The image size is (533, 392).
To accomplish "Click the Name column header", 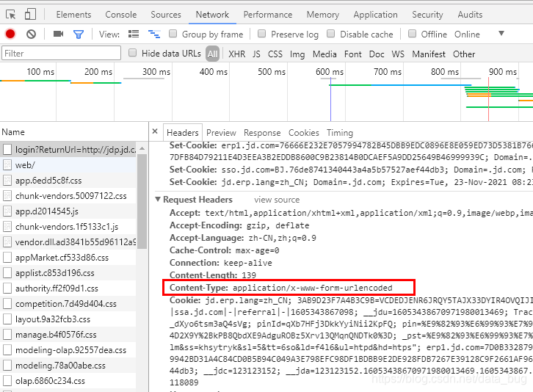I will [x=13, y=132].
